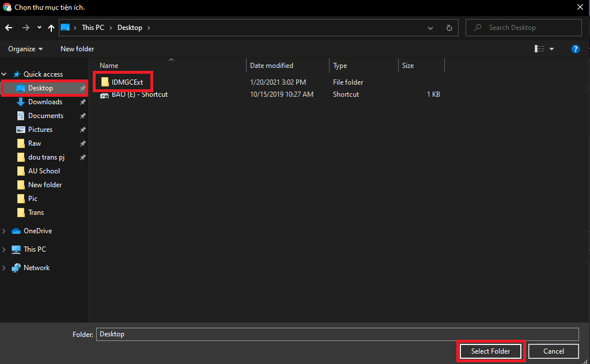Screen dimensions: 590x364
Task: Select the BAO (E) - Shortcut item
Action: coord(139,94)
